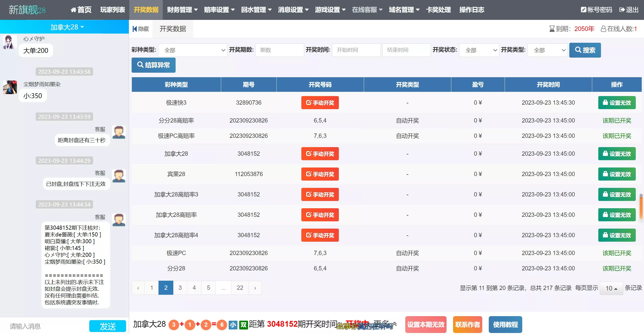The width and height of the screenshot is (644, 334).
Task: Click the 结算异常 search icon button
Action: 141,65
